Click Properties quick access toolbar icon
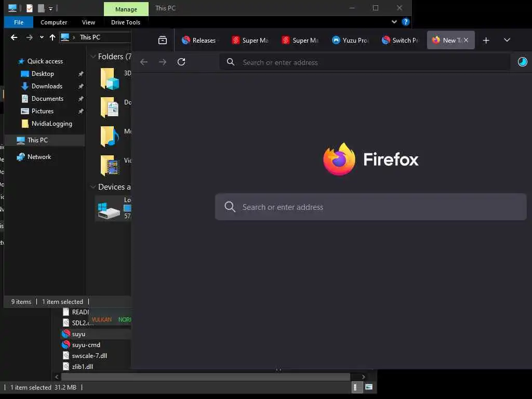Viewport: 532px width, 399px height. point(30,8)
